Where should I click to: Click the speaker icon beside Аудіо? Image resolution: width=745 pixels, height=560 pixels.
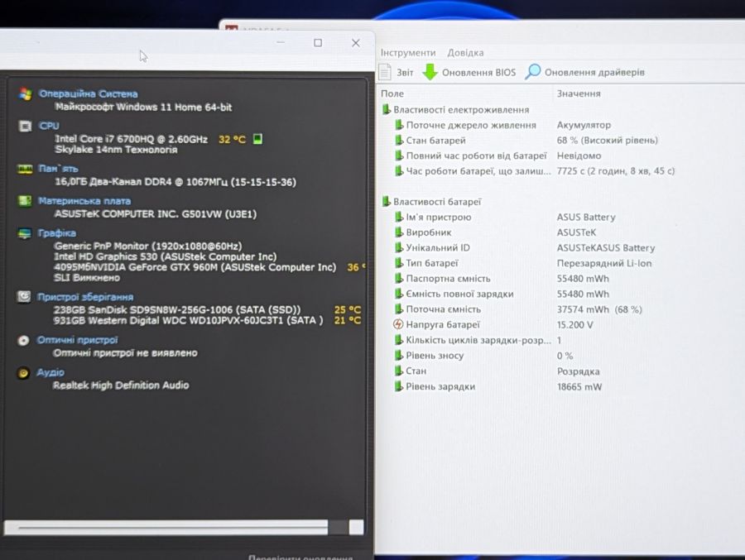[23, 373]
